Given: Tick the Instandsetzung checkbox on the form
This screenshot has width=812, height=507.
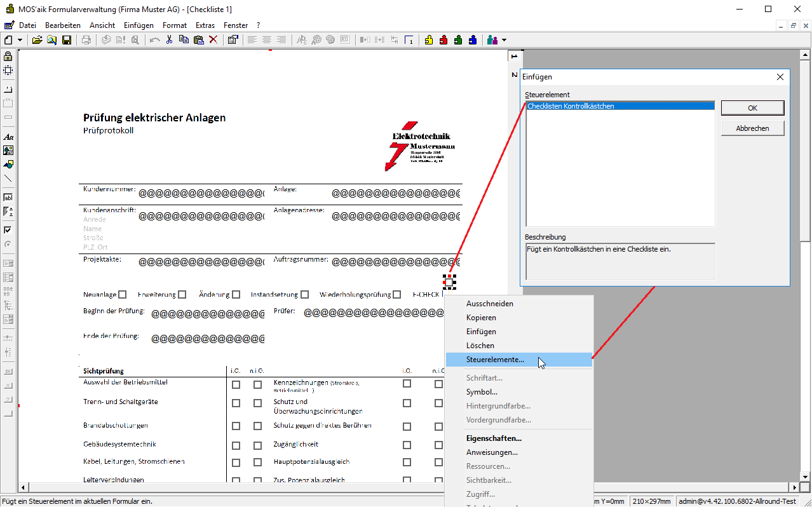Looking at the screenshot, I should click(305, 295).
